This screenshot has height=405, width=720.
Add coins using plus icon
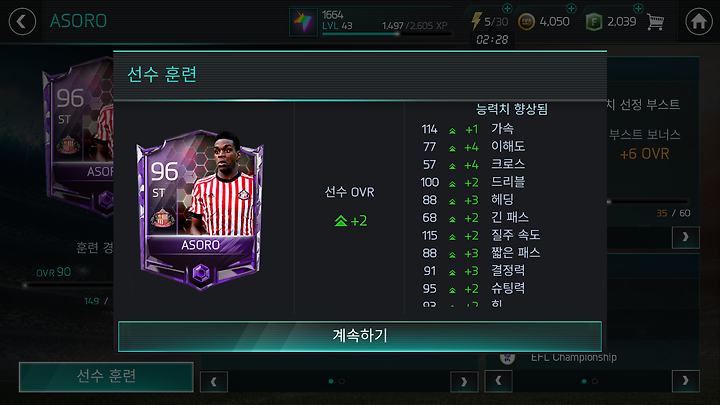point(571,8)
